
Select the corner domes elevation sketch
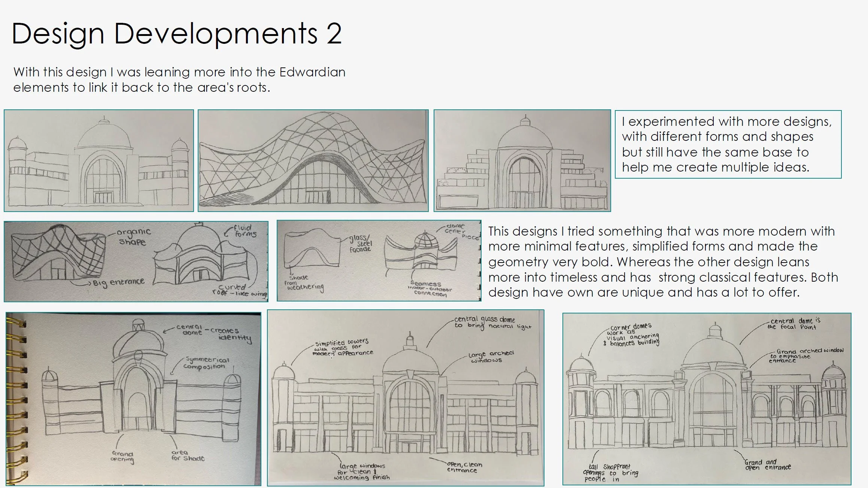point(707,399)
